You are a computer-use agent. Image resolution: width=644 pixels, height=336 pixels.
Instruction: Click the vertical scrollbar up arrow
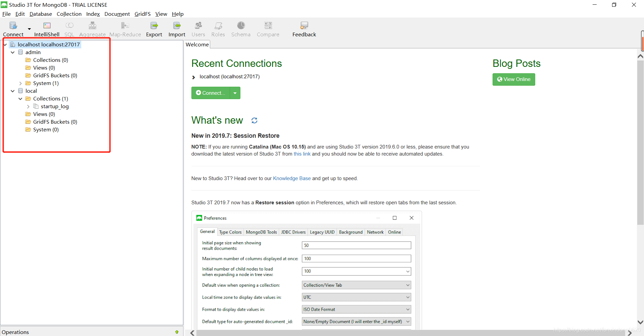(x=640, y=56)
